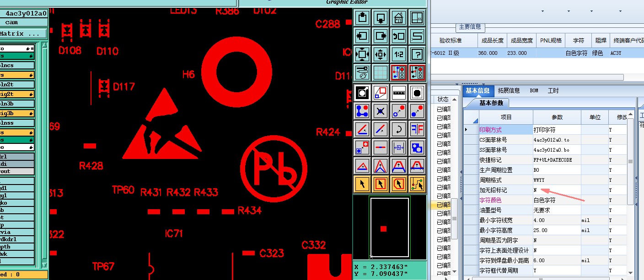Click the zoom out expanding arrows icon
644x280 pixels.
362,54
